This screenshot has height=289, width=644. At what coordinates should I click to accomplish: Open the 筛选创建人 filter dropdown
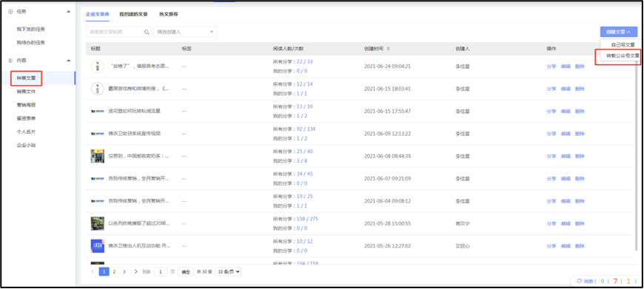[x=185, y=32]
